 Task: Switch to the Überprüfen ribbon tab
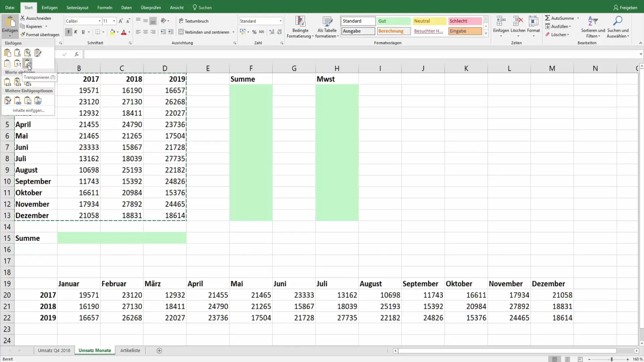tap(151, 7)
